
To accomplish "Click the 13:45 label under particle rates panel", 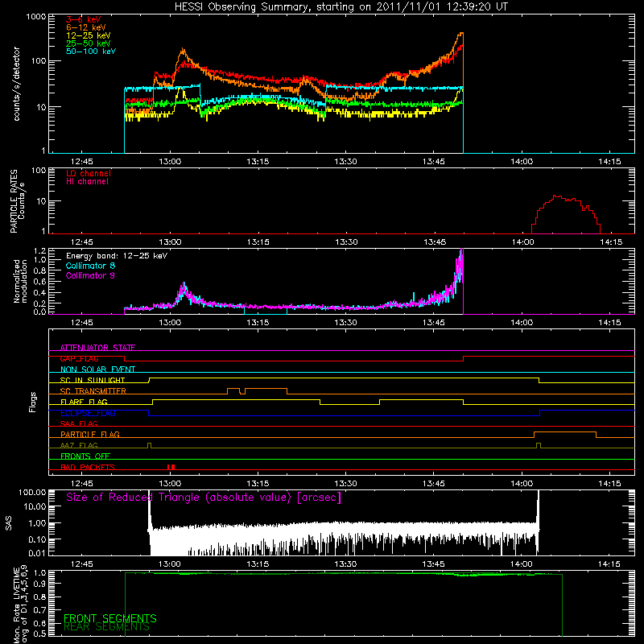I will pos(435,242).
